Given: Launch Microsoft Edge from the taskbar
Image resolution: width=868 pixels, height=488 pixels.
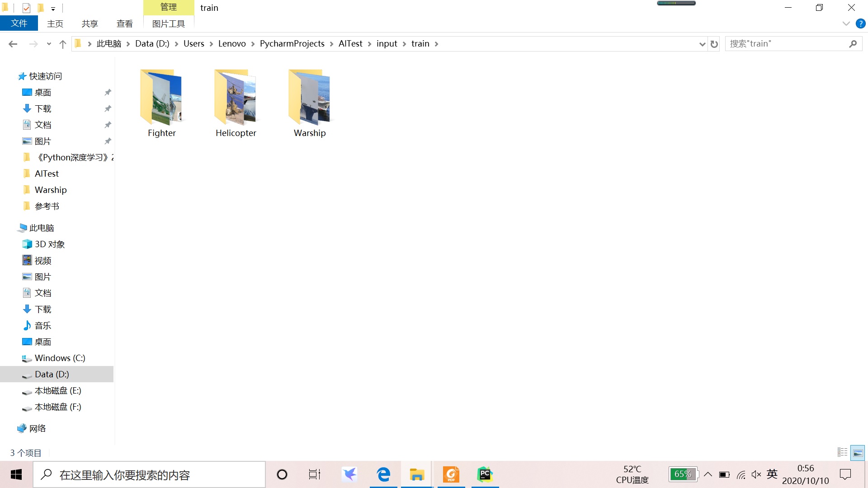Looking at the screenshot, I should 383,474.
